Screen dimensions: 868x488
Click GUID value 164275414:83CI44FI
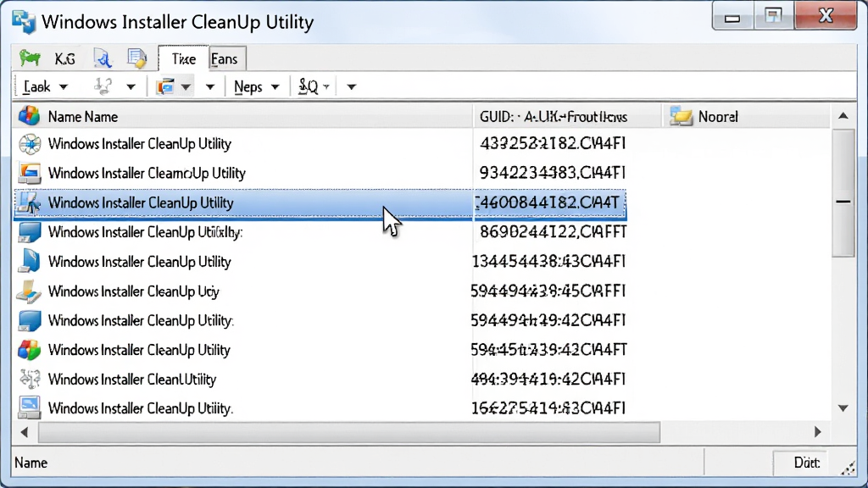click(548, 408)
